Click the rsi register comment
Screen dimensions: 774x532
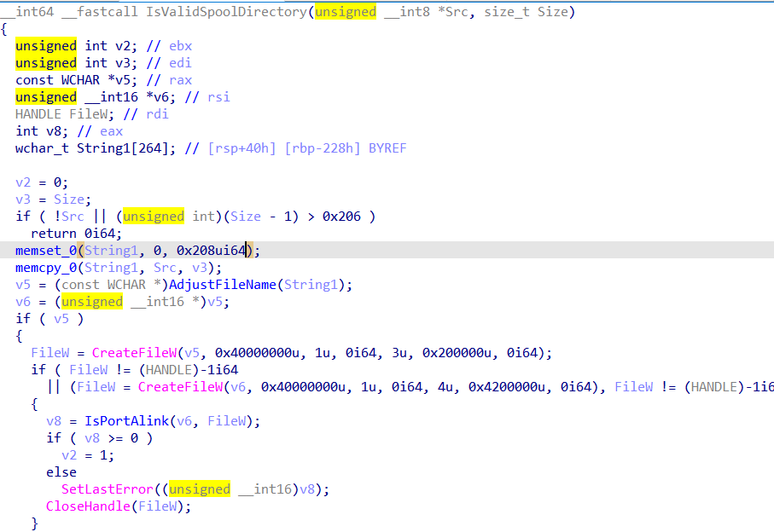pyautogui.click(x=218, y=97)
